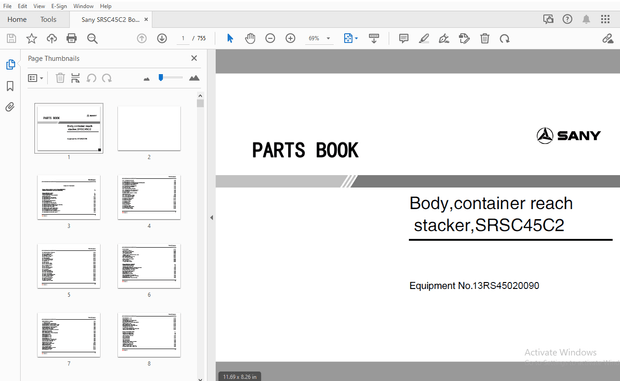
Task: Delete page with toolbar trash icon
Action: click(x=485, y=38)
